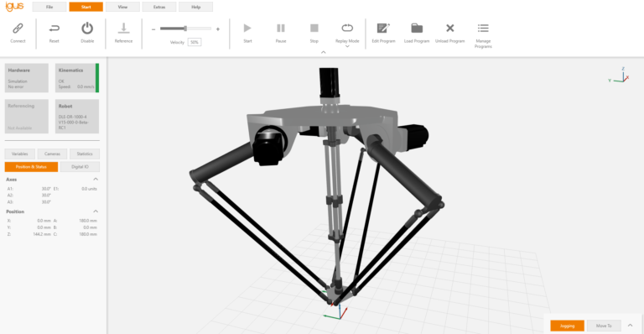644x334 pixels.
Task: Click the C orientation value 180.0
Action: click(88, 234)
